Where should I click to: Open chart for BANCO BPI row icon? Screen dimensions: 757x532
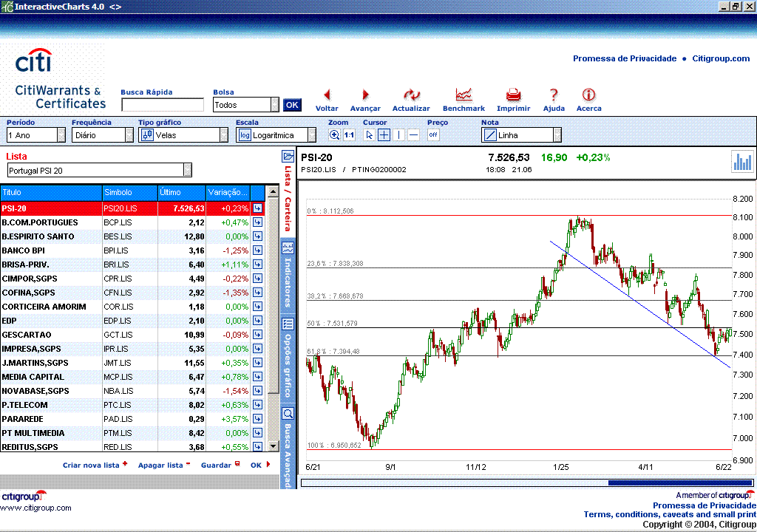pyautogui.click(x=258, y=250)
